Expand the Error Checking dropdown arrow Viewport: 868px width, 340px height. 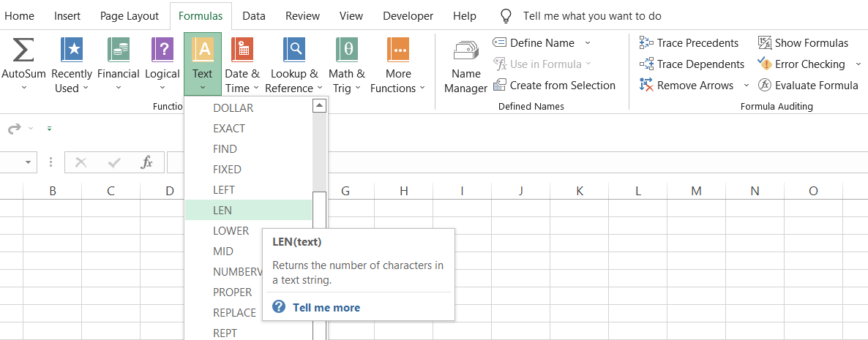853,64
